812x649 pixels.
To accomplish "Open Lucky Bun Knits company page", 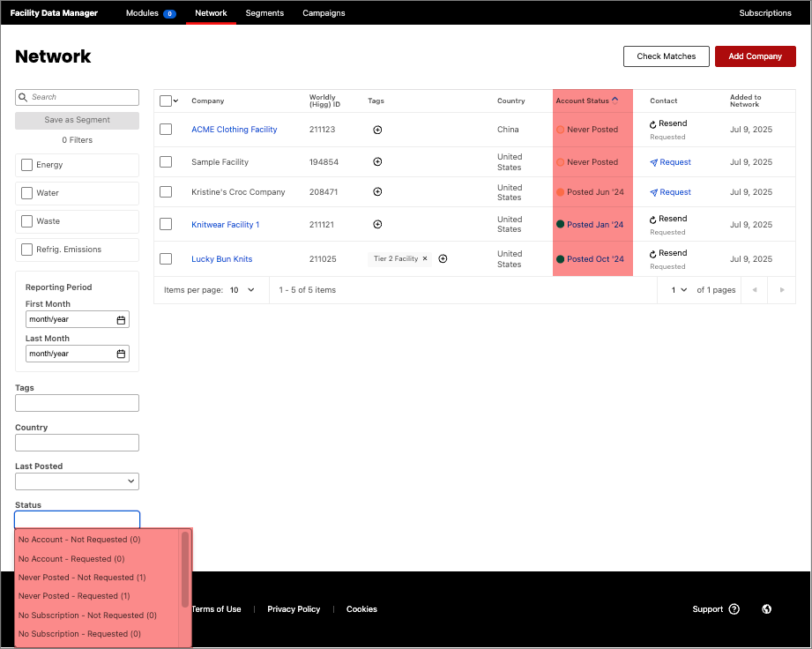I will (221, 258).
